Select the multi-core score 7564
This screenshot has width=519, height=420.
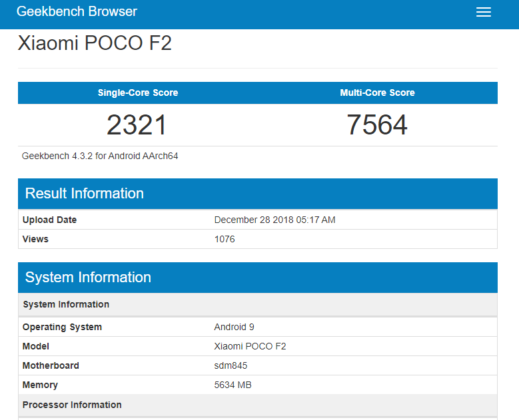[377, 124]
